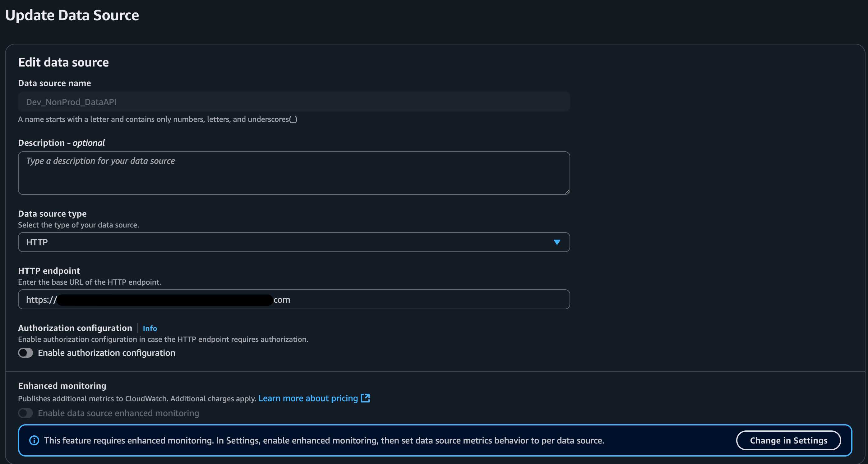Toggle the data source enhanced monitoring switch
Screen dimensions: 868x464
(x=25, y=413)
